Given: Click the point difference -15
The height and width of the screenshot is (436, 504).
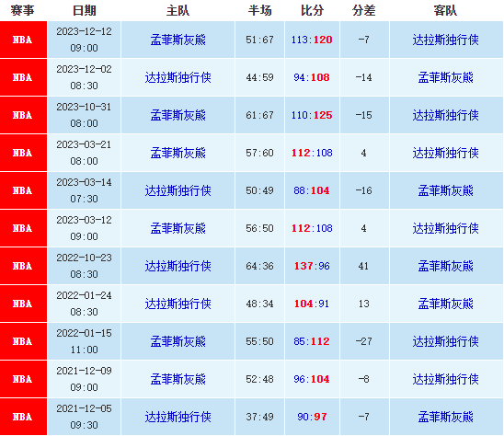Looking at the screenshot, I should 364,115.
